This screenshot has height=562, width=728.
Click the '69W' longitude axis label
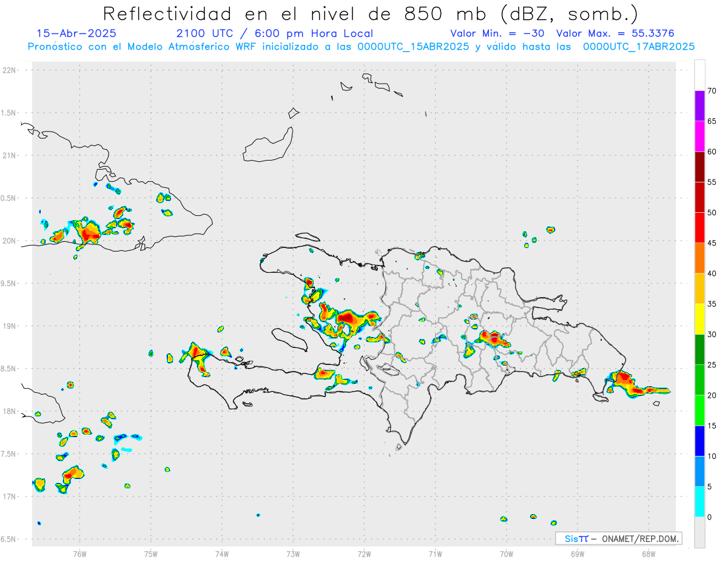click(x=578, y=554)
